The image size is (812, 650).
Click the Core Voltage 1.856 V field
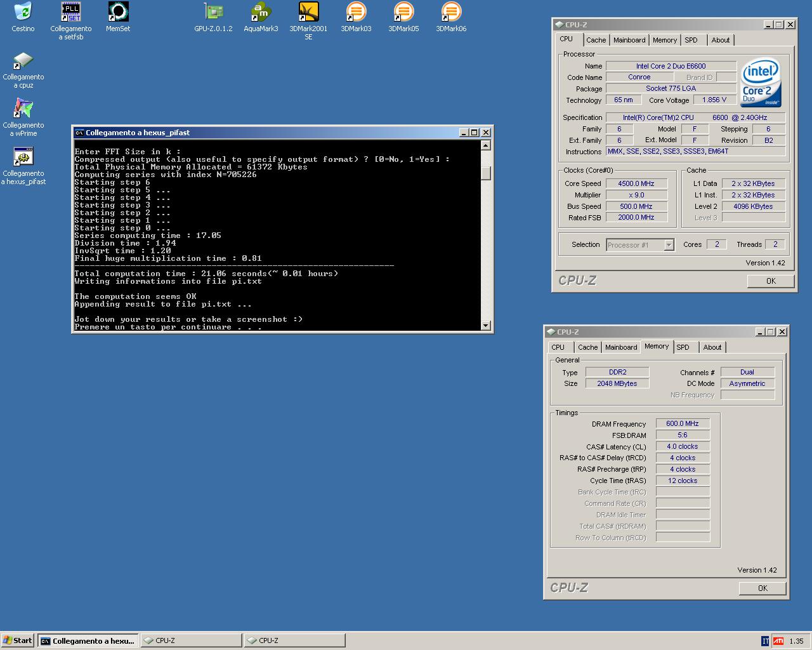714,100
